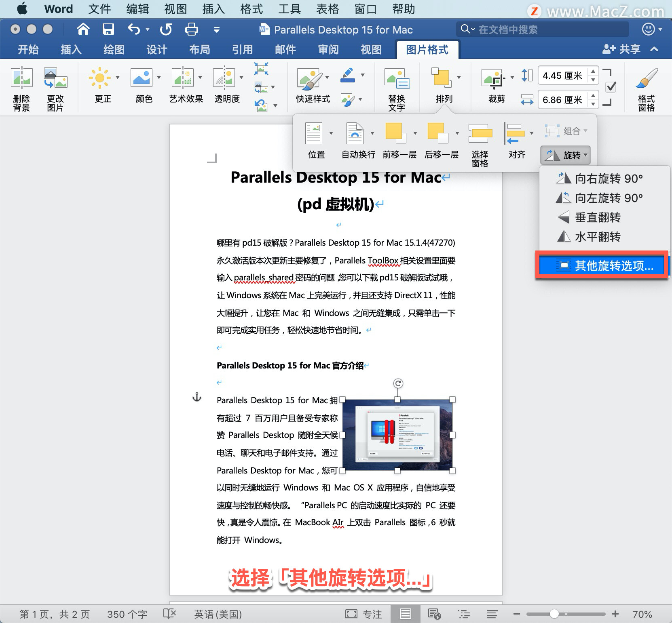This screenshot has height=623, width=672.
Task: Open the Format (格式) menu in menu bar
Action: (251, 9)
